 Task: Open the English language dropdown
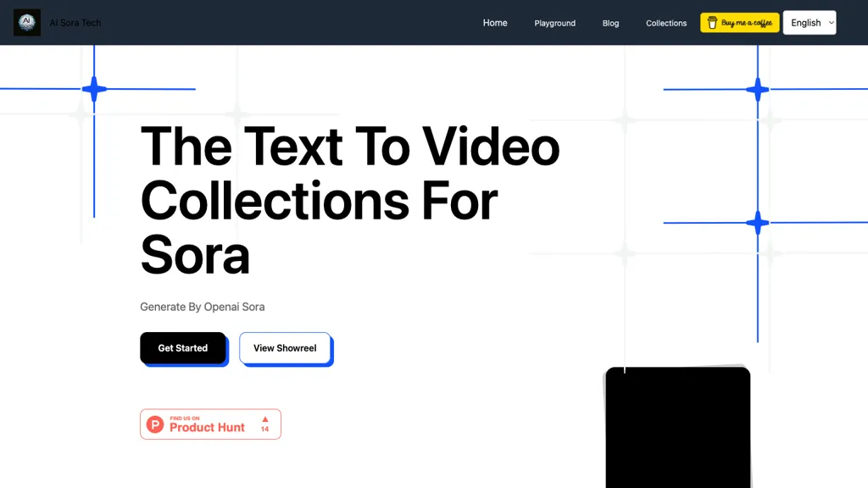pyautogui.click(x=810, y=23)
